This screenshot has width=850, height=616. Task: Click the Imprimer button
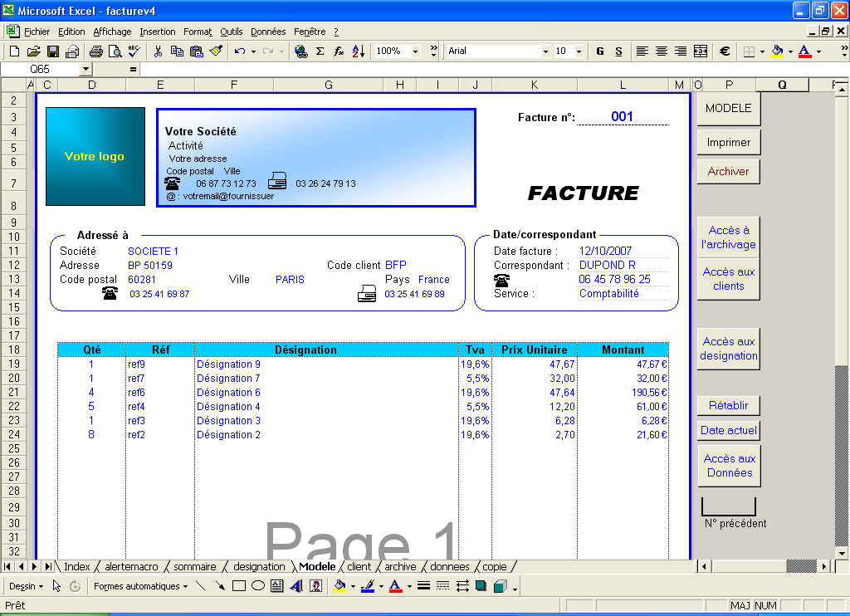click(x=728, y=142)
